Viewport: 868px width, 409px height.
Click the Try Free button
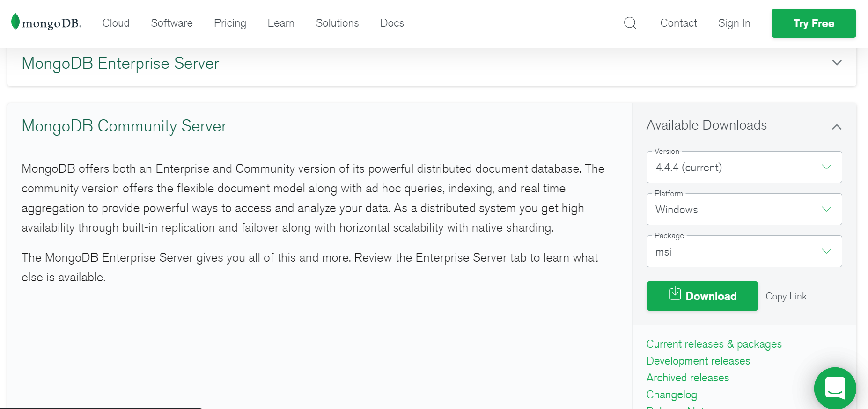(x=814, y=23)
